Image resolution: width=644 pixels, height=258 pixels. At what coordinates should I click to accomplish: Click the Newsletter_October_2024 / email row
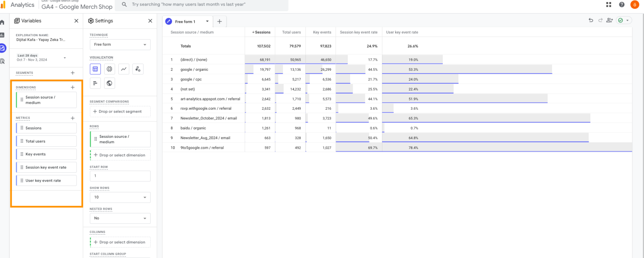click(x=397, y=118)
